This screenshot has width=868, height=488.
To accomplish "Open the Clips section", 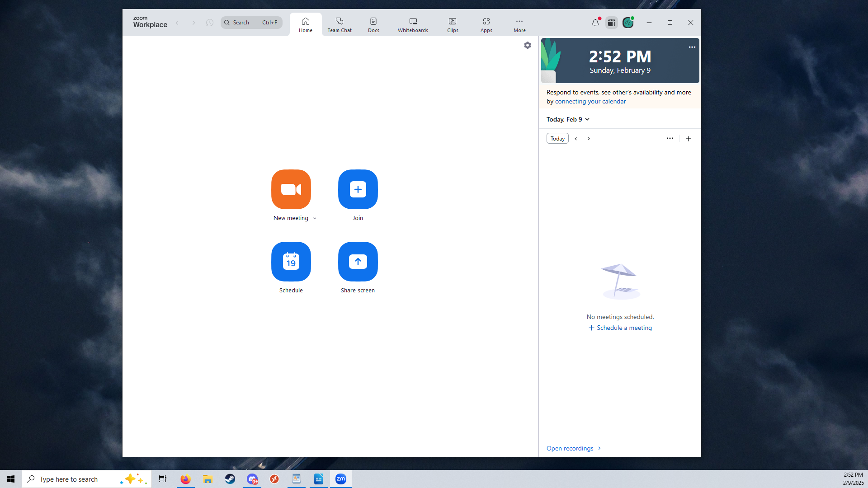I will 453,24.
